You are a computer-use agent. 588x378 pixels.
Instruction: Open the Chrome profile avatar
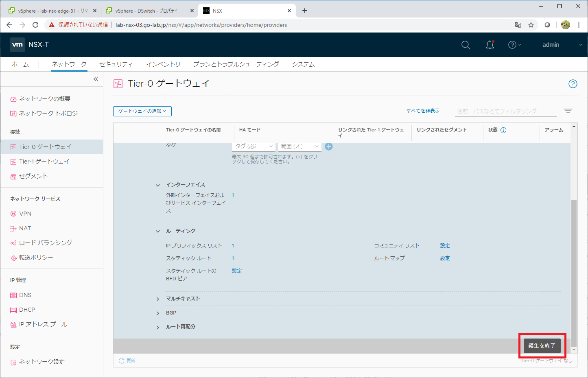pos(566,25)
